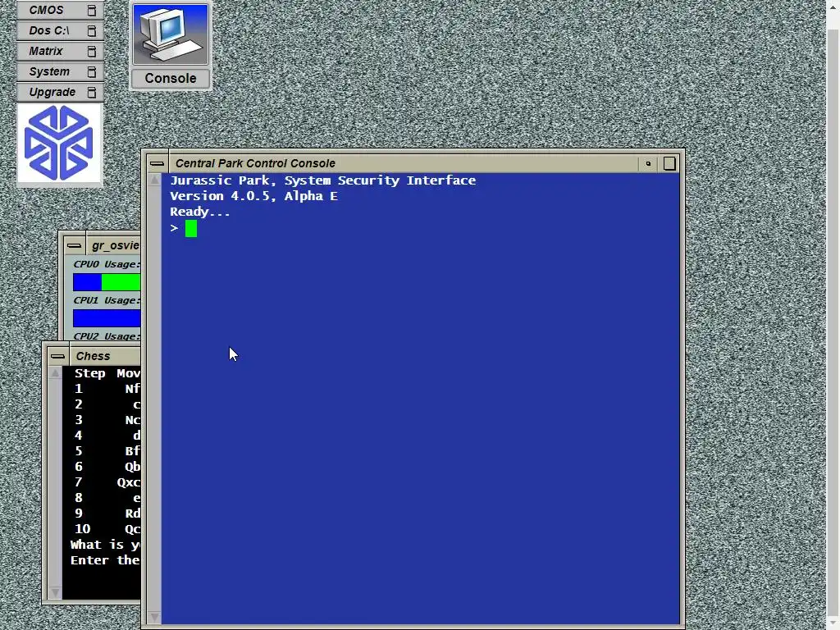Image resolution: width=840 pixels, height=630 pixels.
Task: Click the blue Silicon Graphics cube logo
Action: coord(59,143)
